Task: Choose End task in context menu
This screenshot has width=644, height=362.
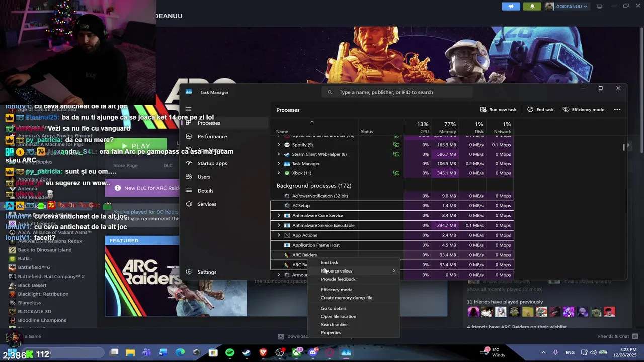Action: pyautogui.click(x=330, y=262)
